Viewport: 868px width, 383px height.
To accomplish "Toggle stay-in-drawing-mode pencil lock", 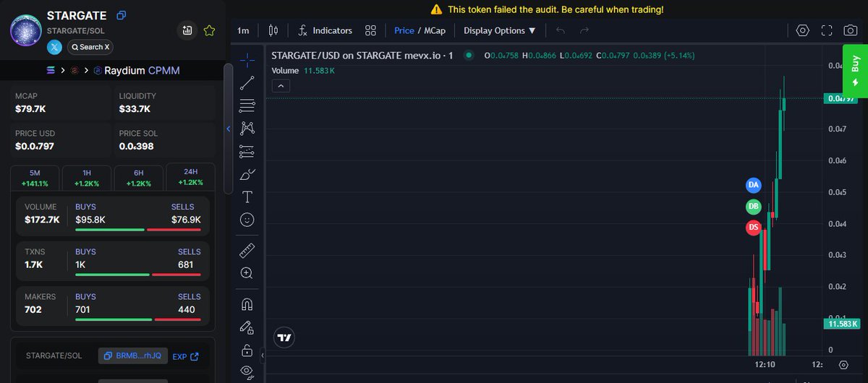I will coord(247,327).
